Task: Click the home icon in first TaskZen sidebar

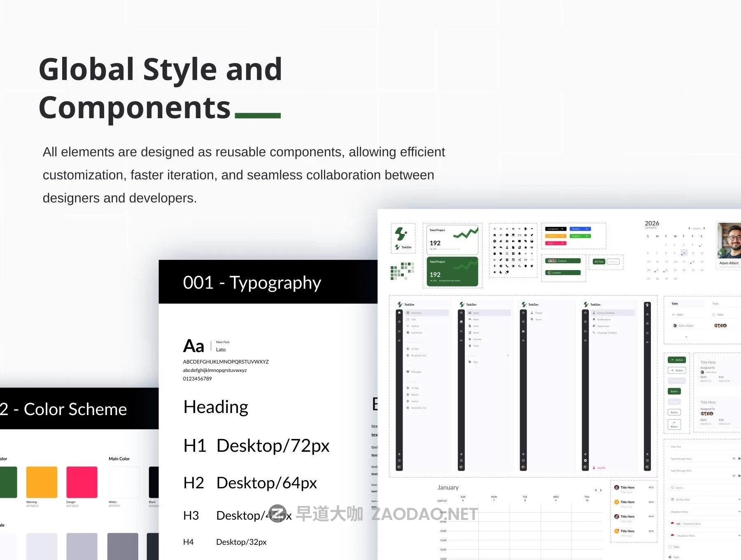Action: click(399, 313)
